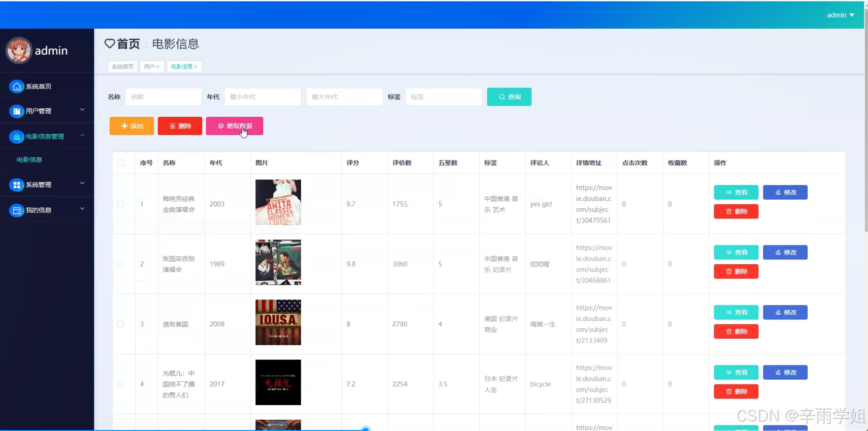
Task: Click the eye icon in 张国荣告别演唱会 row
Action: click(729, 252)
